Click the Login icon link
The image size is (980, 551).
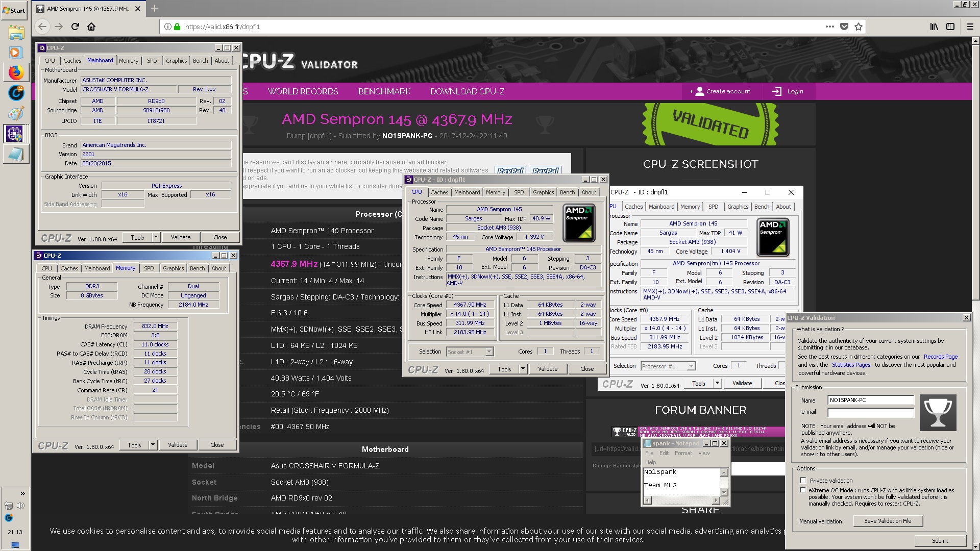coord(776,91)
